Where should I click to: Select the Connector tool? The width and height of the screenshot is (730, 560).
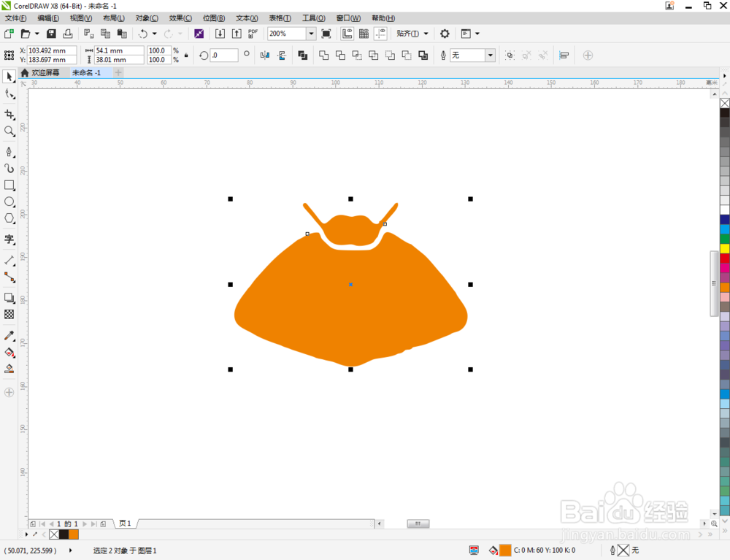[x=9, y=277]
